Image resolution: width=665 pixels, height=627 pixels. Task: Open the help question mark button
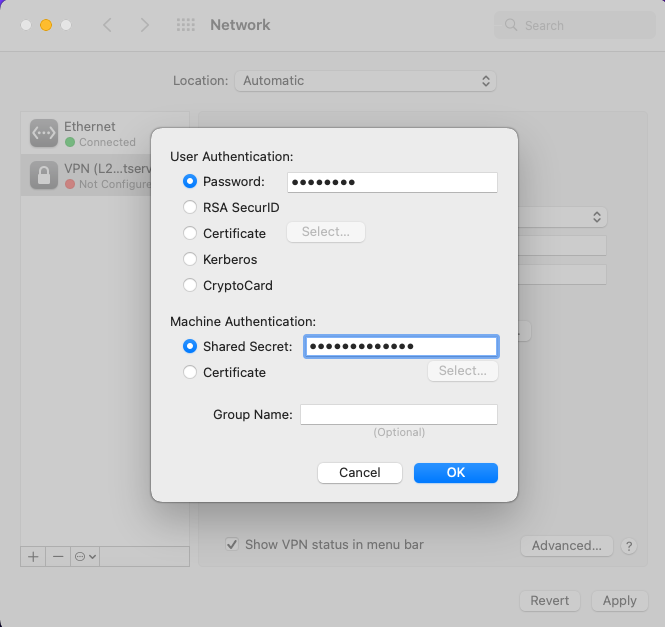click(629, 546)
